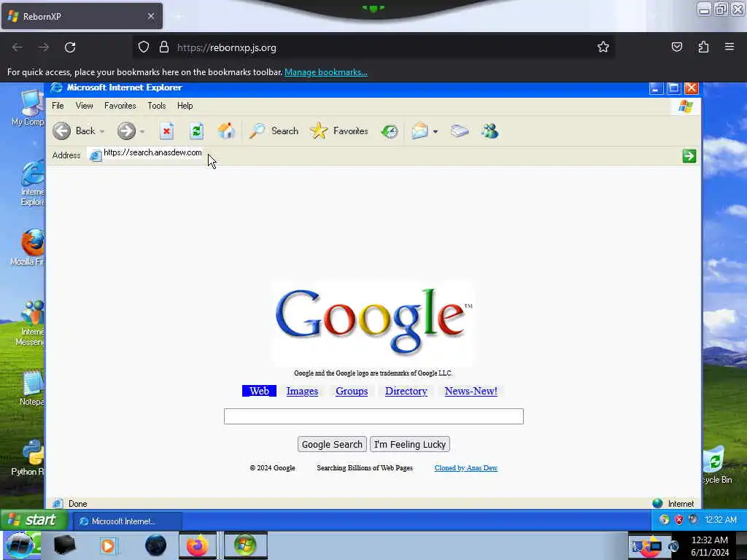Click the shield tracking protection icon
Image resolution: width=747 pixels, height=560 pixels.
tap(144, 47)
